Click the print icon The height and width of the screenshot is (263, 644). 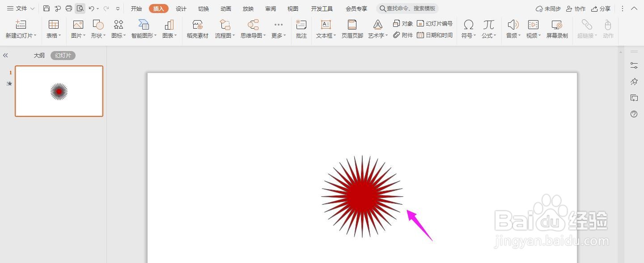point(69,9)
